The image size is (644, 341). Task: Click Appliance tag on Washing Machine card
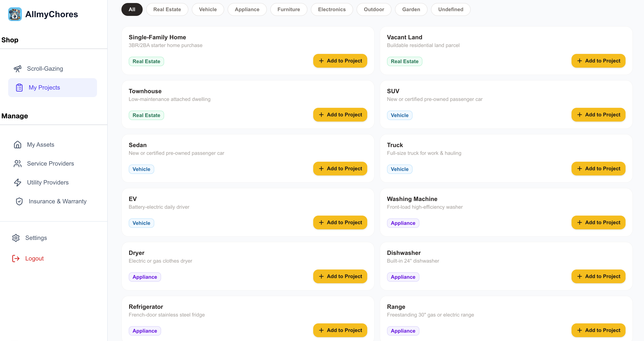[x=403, y=223]
